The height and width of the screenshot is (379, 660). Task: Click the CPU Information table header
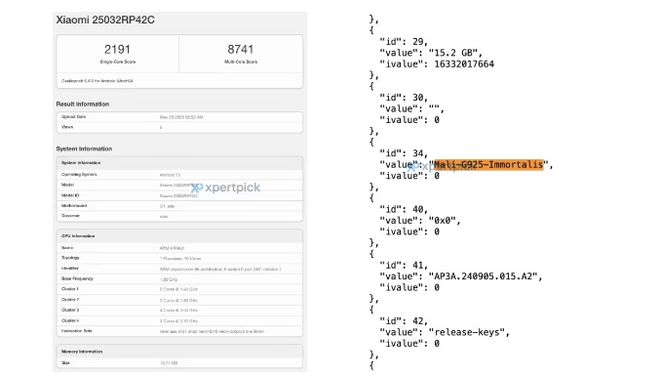click(x=180, y=236)
